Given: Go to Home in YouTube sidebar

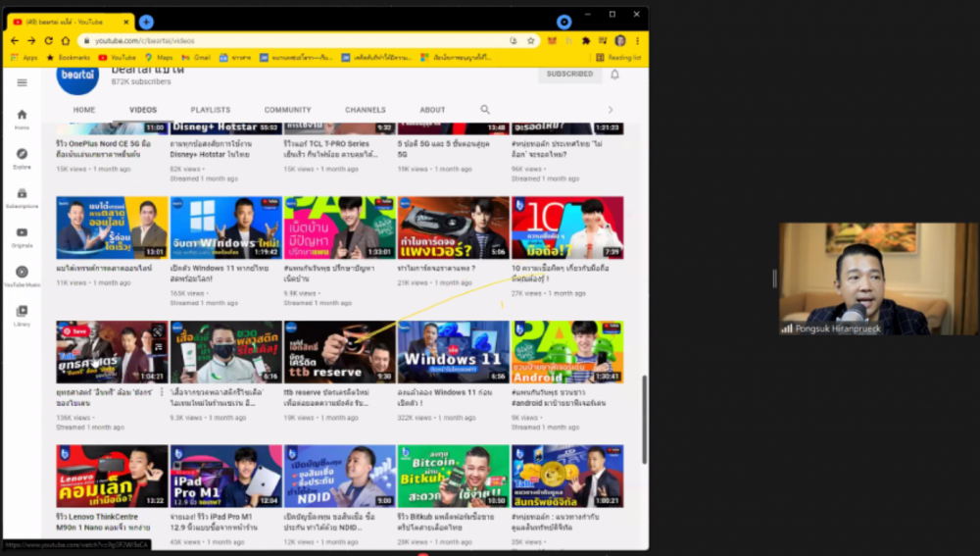Looking at the screenshot, I should pos(22,118).
